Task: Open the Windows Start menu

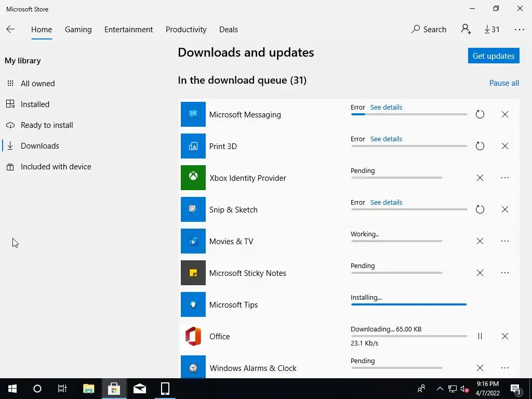Action: click(12, 389)
